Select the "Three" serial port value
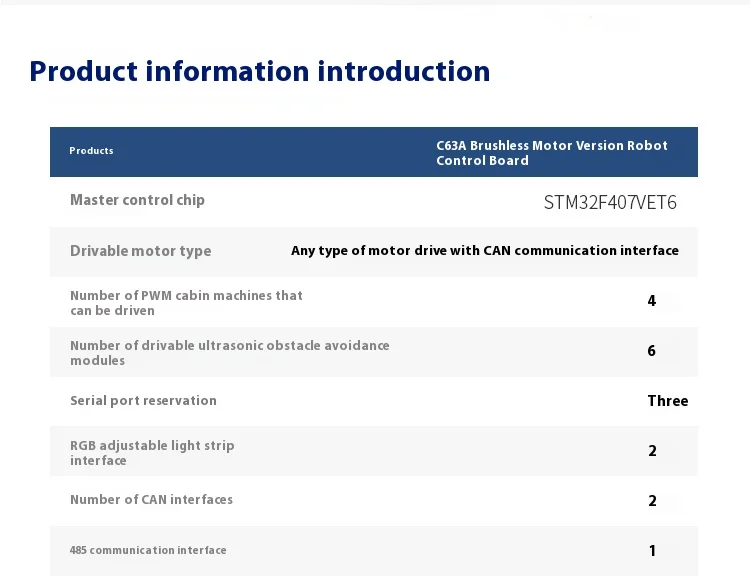750x576 pixels. click(x=667, y=401)
